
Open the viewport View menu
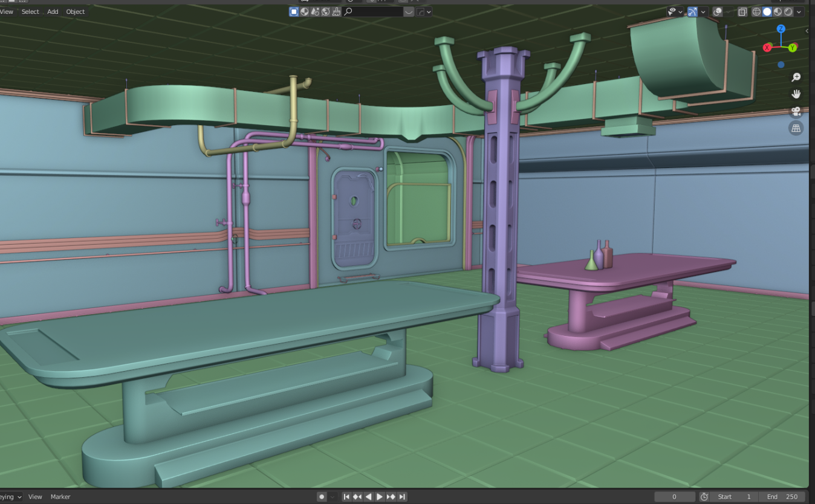(7, 11)
